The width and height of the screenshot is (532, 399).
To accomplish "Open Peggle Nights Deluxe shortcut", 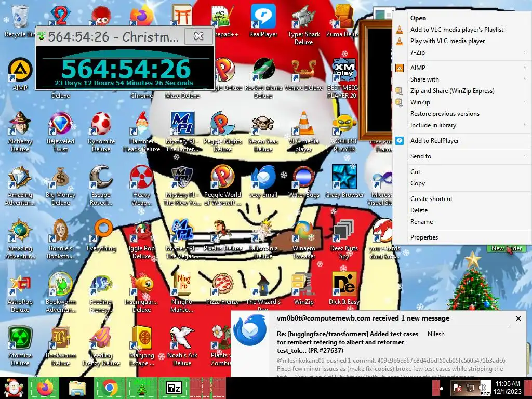I will pos(222,131).
